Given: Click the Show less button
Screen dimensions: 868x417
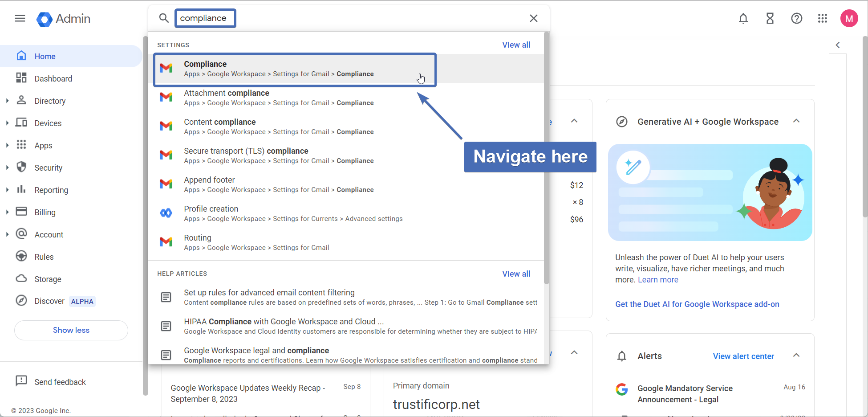Looking at the screenshot, I should coord(71,330).
